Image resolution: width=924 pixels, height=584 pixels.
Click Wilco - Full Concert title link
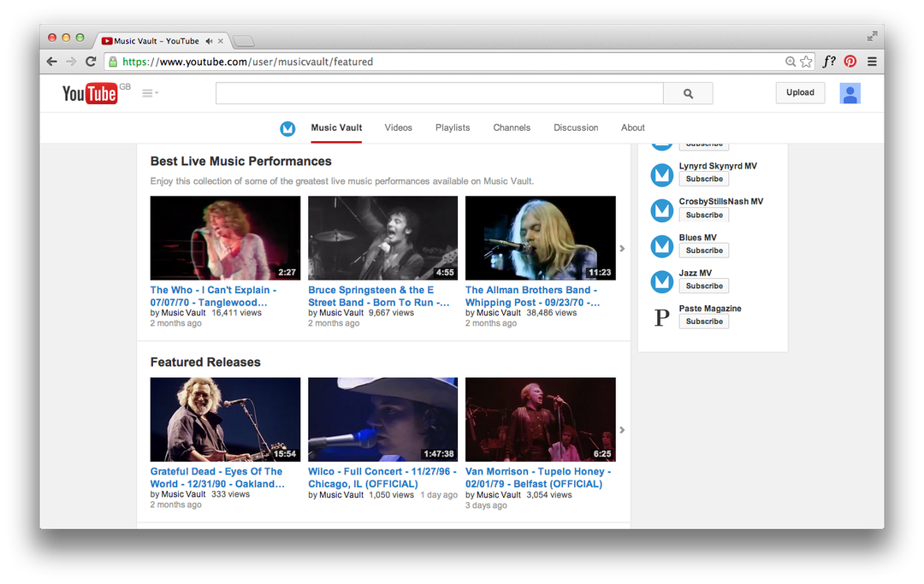pyautogui.click(x=382, y=477)
